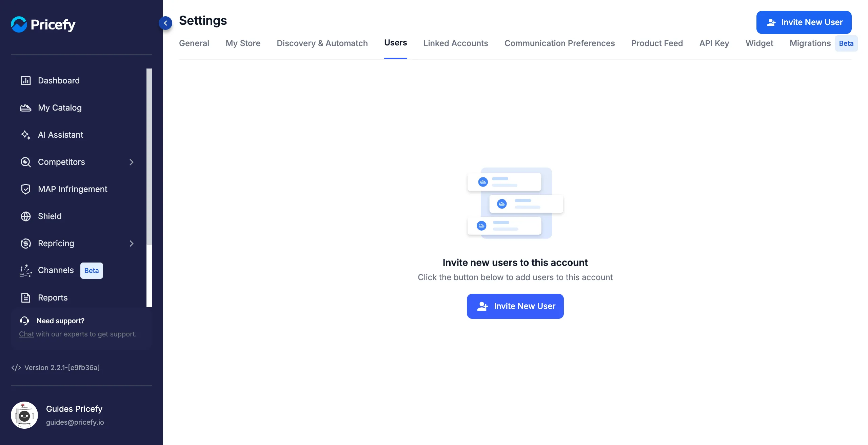Open the Migrations tab

point(810,43)
